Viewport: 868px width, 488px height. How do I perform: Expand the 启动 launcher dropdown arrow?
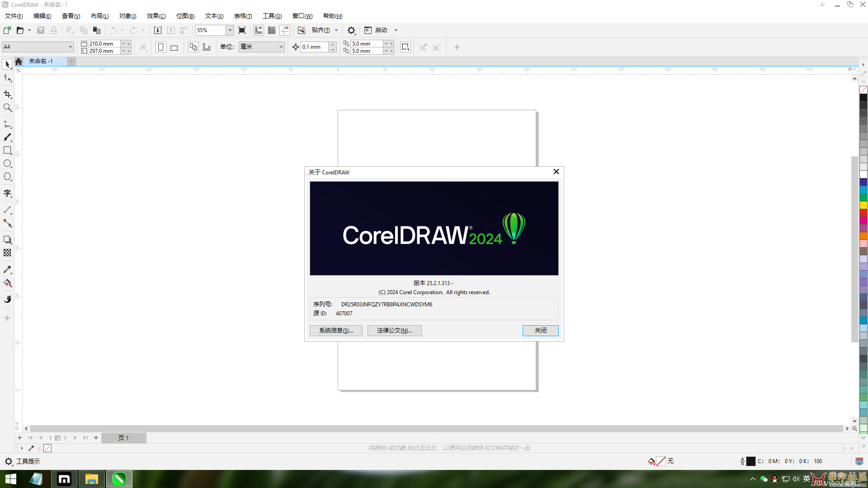tap(396, 30)
